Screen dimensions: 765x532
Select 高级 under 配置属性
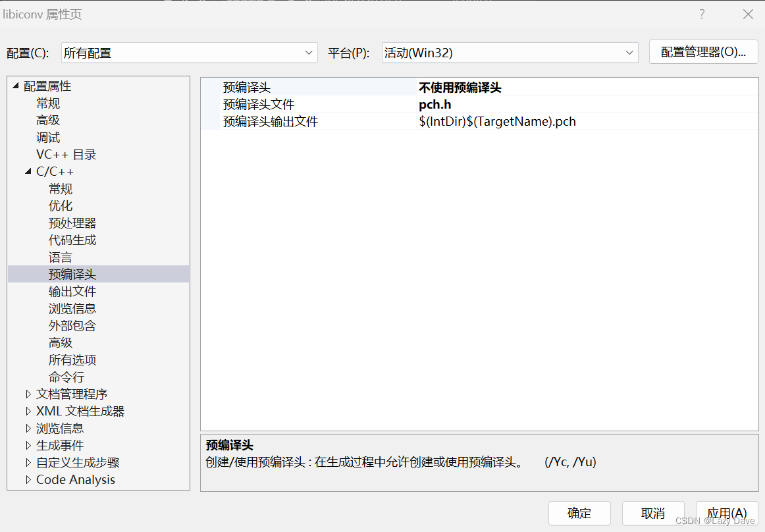[48, 120]
